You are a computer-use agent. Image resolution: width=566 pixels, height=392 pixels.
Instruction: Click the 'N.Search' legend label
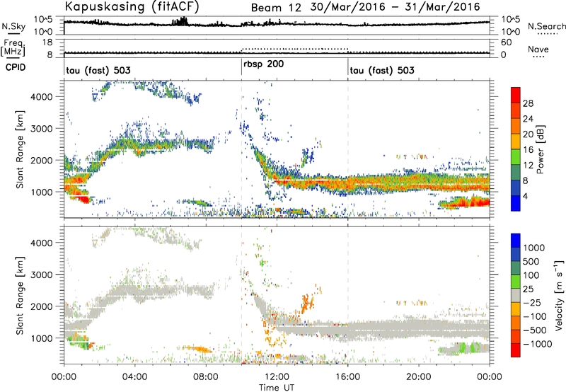[x=546, y=26]
